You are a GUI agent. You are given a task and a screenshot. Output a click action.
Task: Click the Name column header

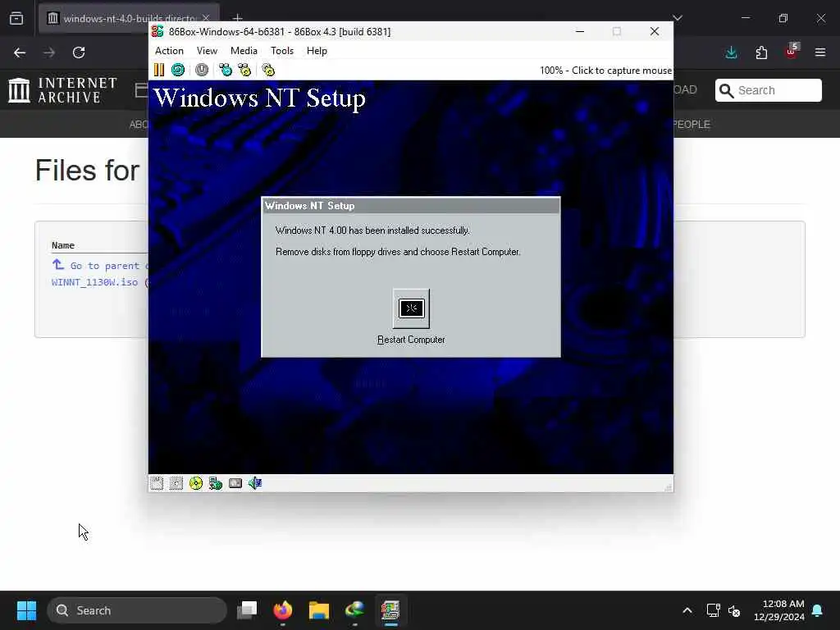pyautogui.click(x=63, y=245)
